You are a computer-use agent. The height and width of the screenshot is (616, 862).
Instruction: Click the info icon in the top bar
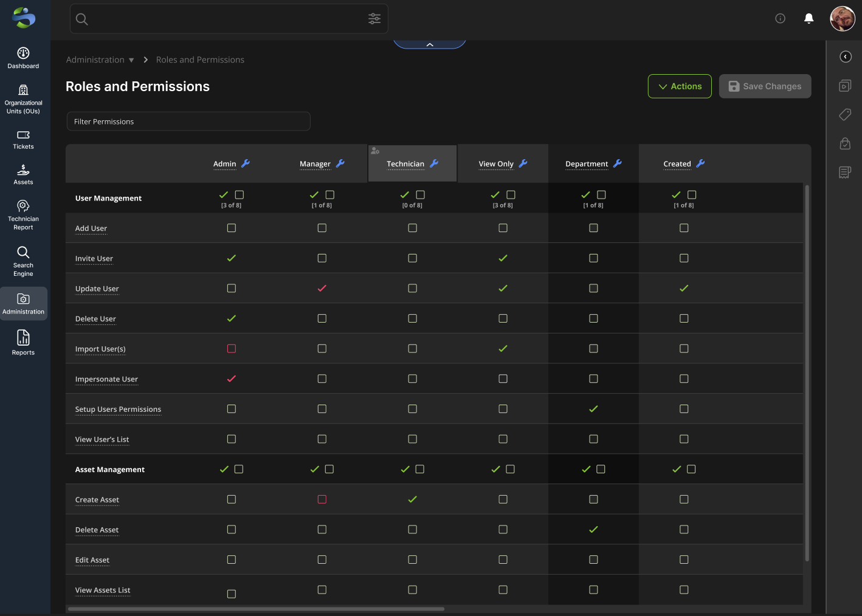click(781, 19)
